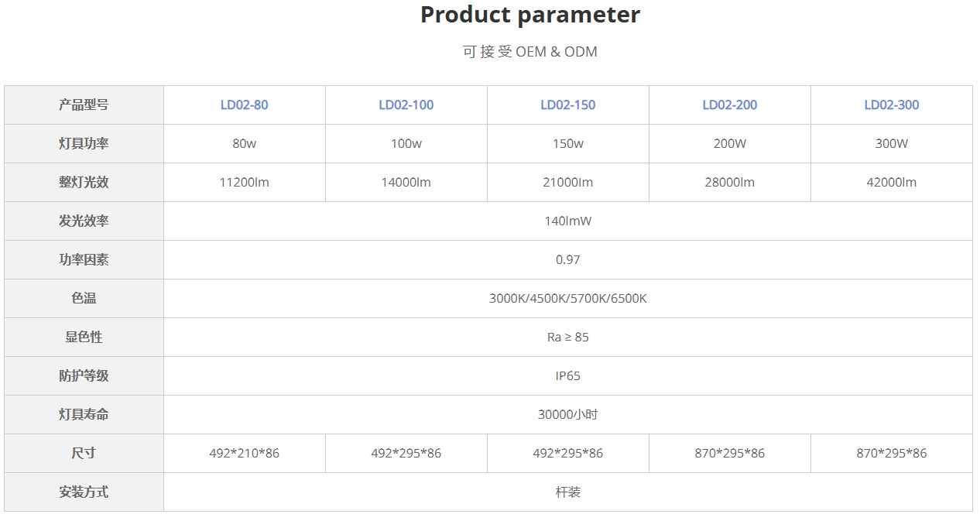Viewport: 980px width, 521px height.
Task: Click the Ra ≥ 85 value
Action: click(567, 338)
